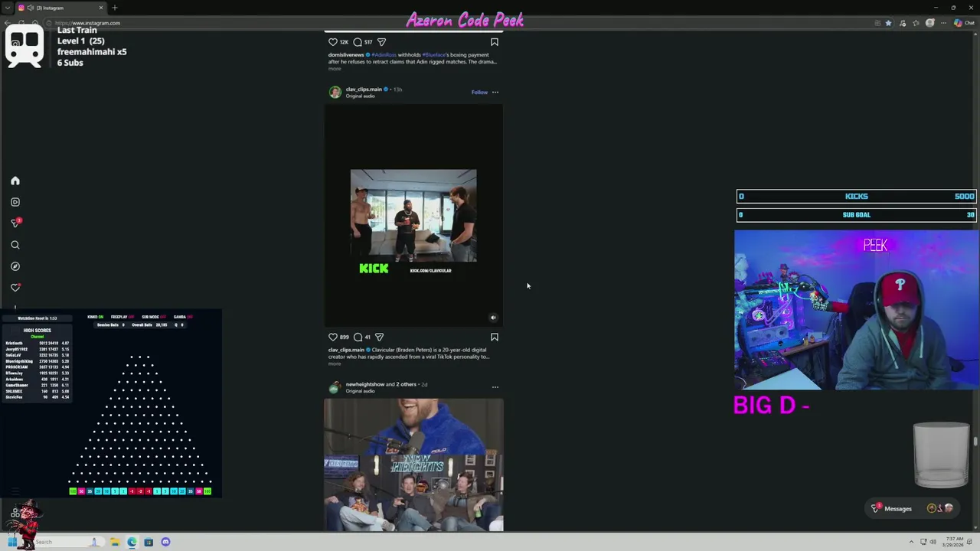
Task: Open Copilot Chat in browser toolbar
Action: (x=963, y=23)
